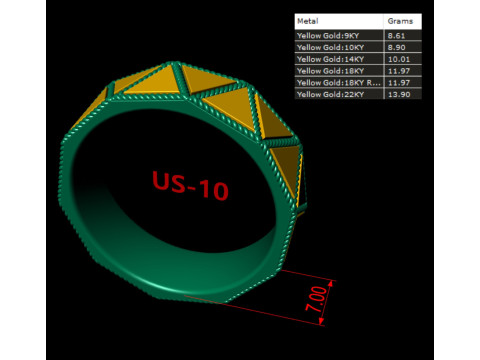Click the US-10 ring size label
The height and width of the screenshot is (360, 480).
tap(190, 186)
